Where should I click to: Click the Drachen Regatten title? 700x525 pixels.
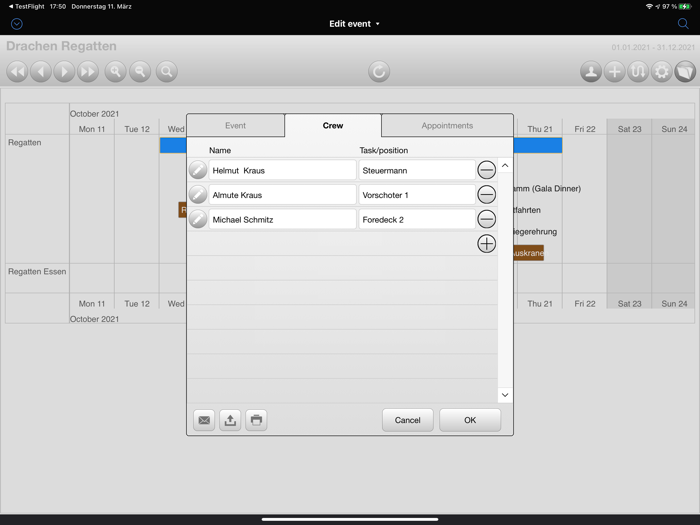[61, 46]
